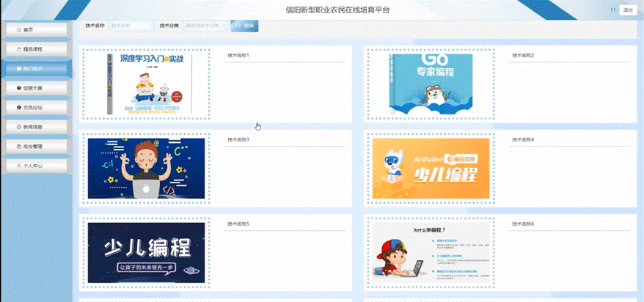Open the Arduino 少儿编程 orange thumbnail
Viewport: 644px width, 302px height.
(431, 169)
